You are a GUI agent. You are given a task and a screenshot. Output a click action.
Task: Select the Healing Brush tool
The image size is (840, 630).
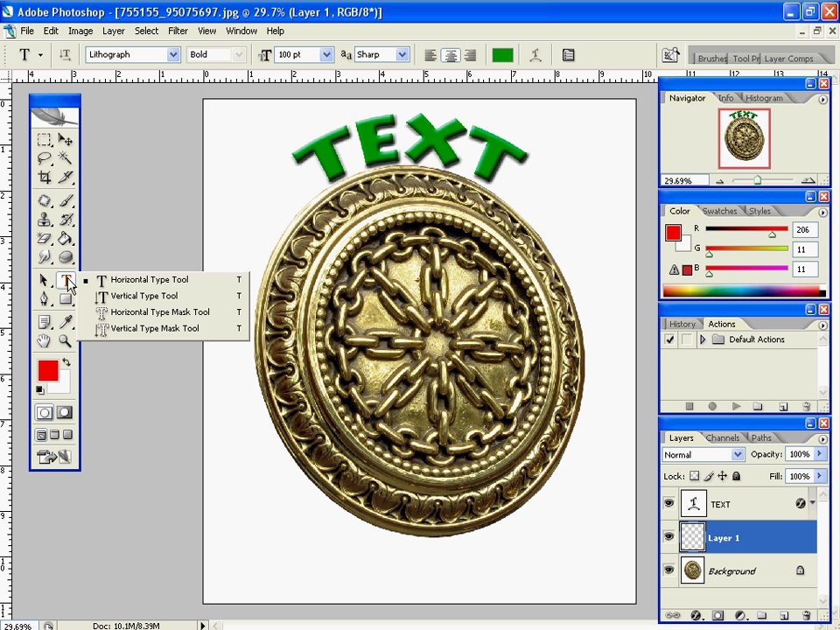coord(45,201)
